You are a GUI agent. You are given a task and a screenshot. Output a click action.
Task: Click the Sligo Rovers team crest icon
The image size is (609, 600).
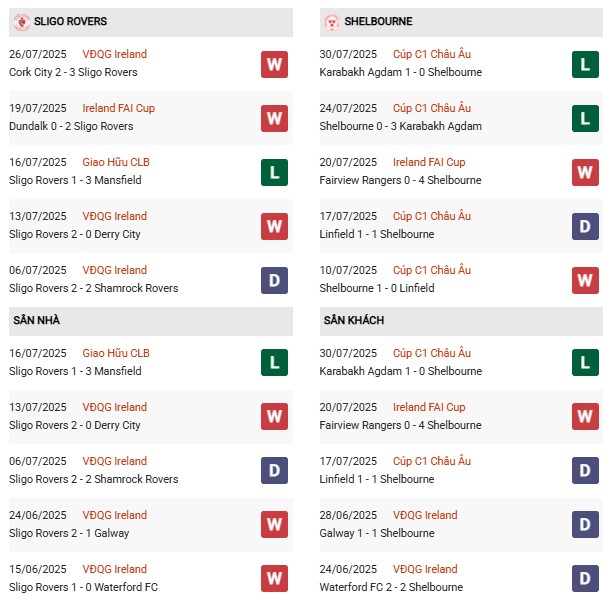pyautogui.click(x=21, y=22)
